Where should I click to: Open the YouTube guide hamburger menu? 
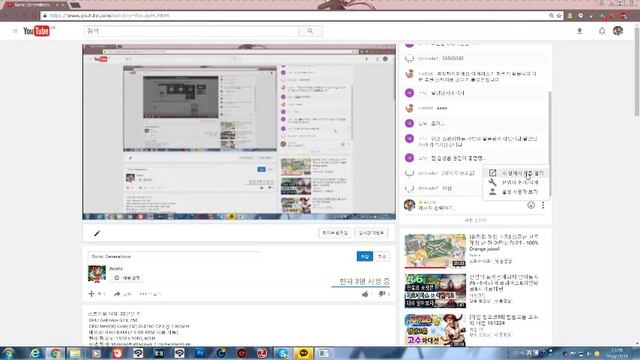click(x=15, y=31)
